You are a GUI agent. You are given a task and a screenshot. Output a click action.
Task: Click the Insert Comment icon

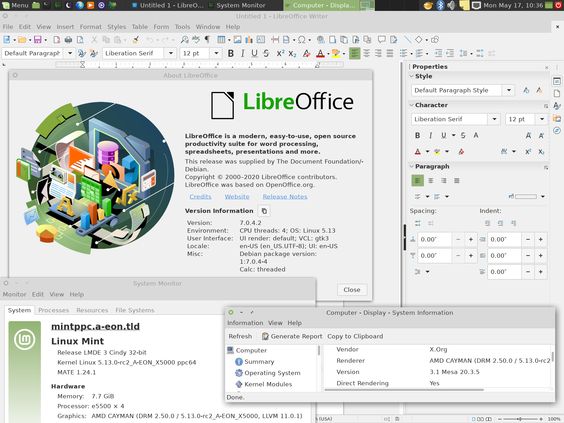(x=381, y=40)
